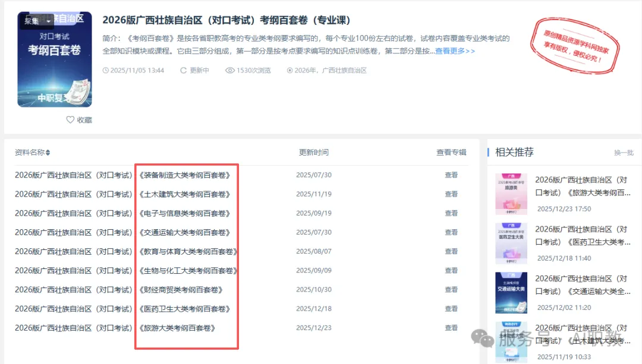642x364 pixels.
Task: Select the 更新时间 column header
Action: [314, 151]
